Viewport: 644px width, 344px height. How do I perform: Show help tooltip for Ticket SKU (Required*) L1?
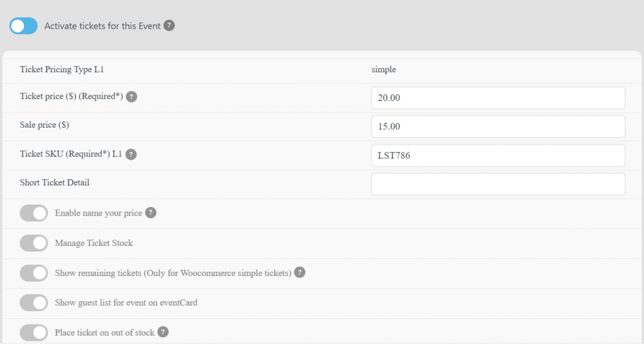coord(131,154)
